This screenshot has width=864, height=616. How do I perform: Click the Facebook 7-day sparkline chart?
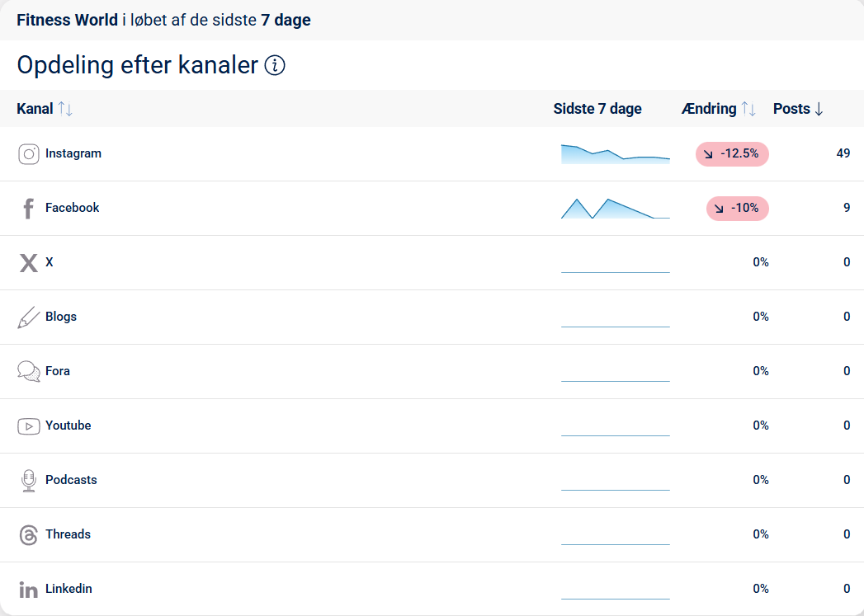[616, 209]
